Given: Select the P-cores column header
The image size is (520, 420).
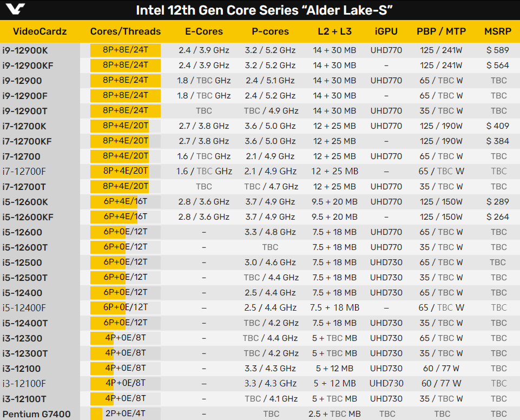Looking at the screenshot, I should (270, 31).
